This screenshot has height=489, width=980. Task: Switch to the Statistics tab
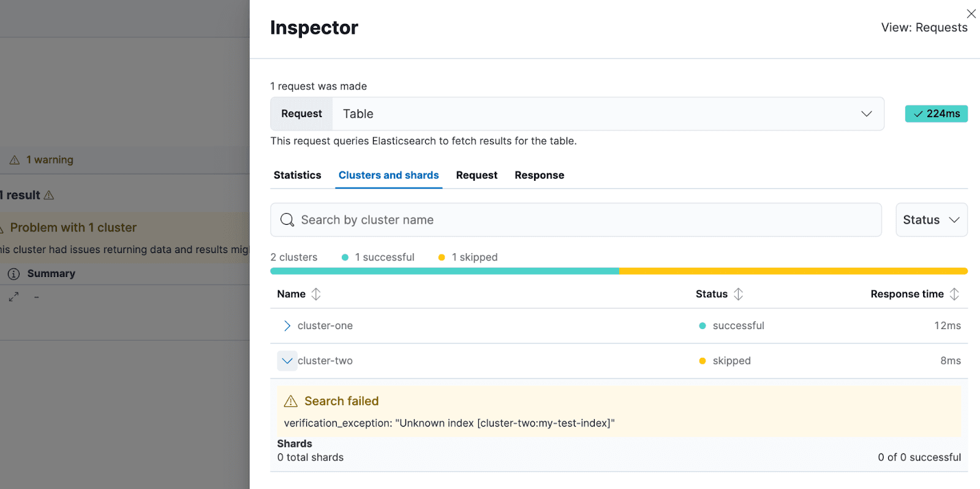[x=297, y=175]
